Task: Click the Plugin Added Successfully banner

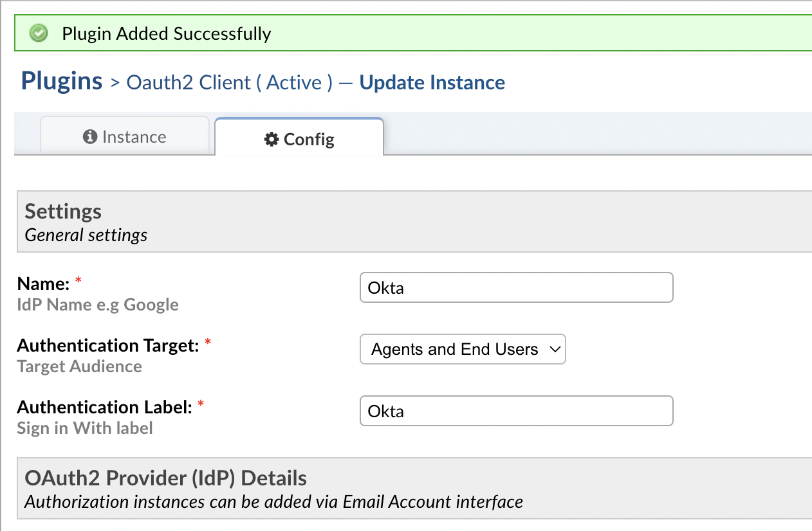Action: pyautogui.click(x=165, y=33)
